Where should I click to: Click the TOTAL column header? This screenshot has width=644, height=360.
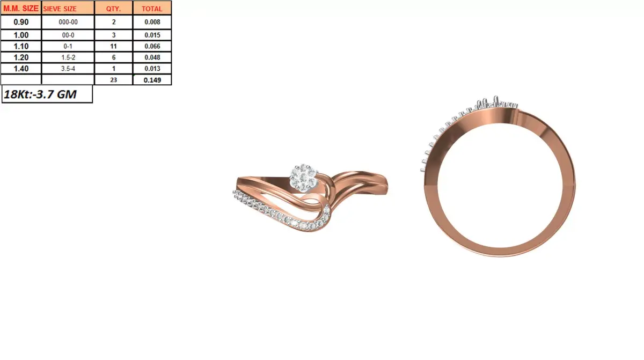(x=152, y=8)
